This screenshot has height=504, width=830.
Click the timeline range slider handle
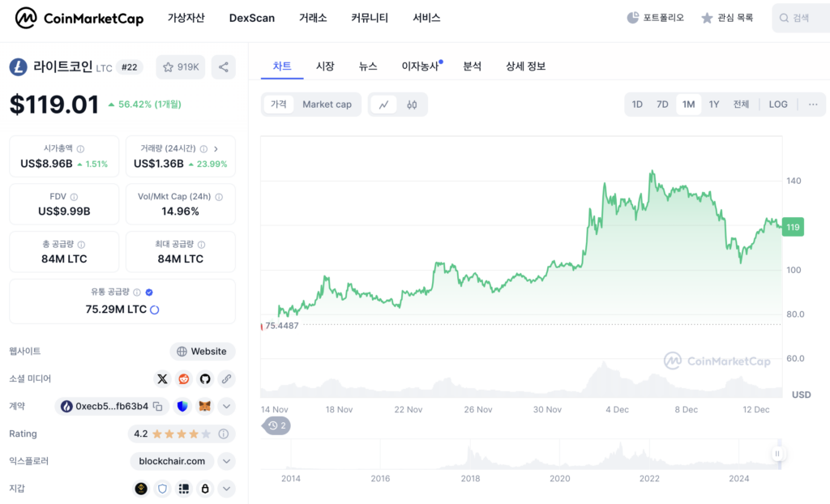tap(777, 454)
